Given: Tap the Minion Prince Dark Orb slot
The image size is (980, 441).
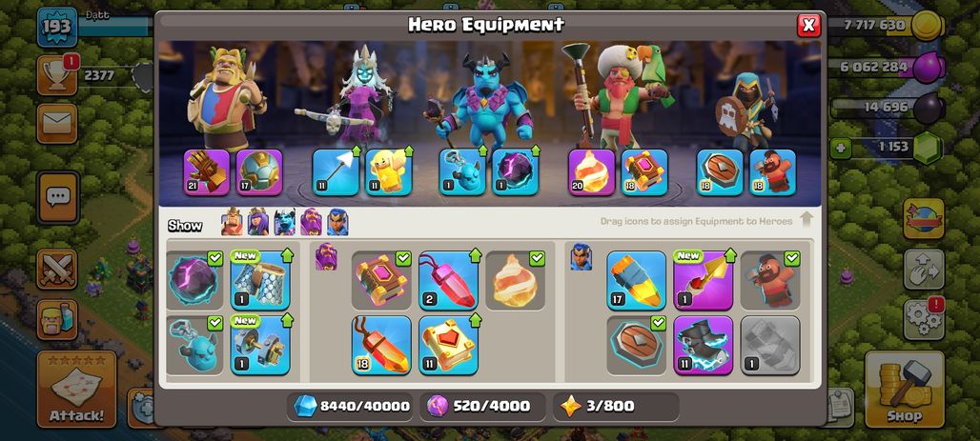Looking at the screenshot, I should pyautogui.click(x=515, y=172).
